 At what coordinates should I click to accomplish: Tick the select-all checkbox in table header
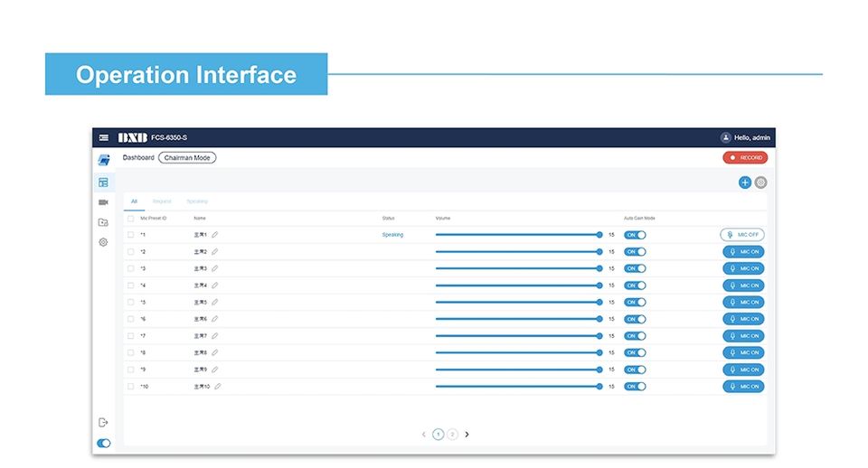pos(130,219)
